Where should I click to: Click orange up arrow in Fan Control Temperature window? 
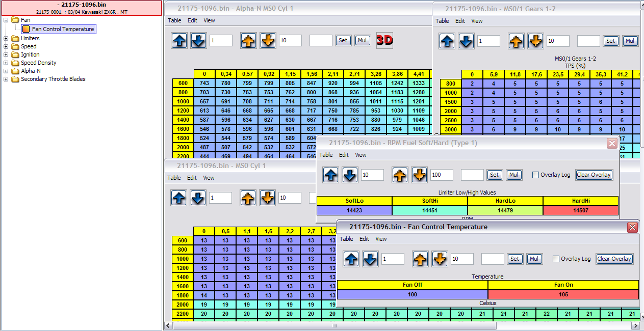[x=420, y=259]
